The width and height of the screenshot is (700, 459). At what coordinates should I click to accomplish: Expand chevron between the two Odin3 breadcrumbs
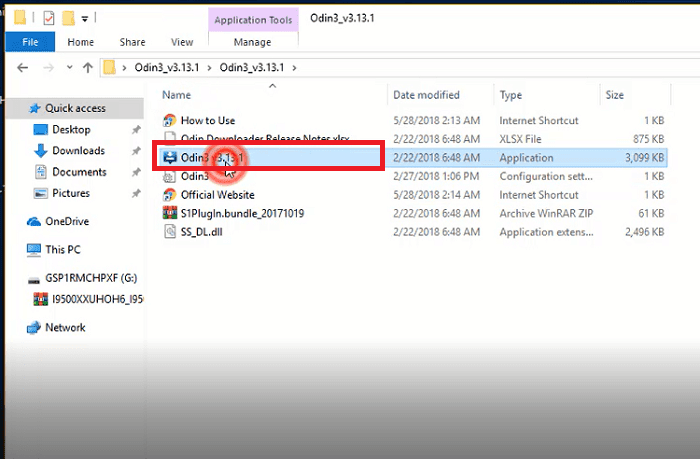[x=209, y=68]
